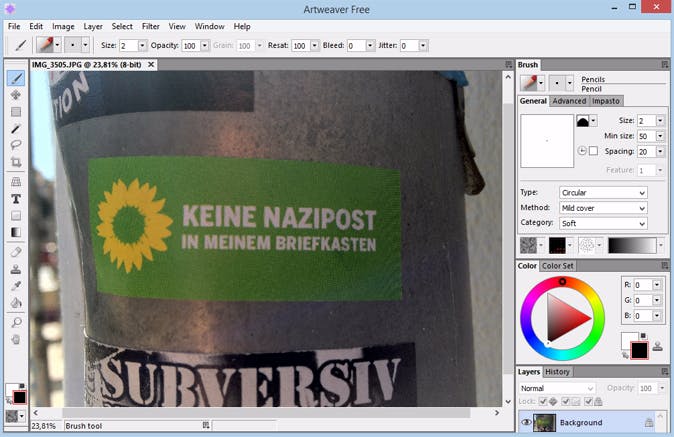
Task: Open the Type dropdown showing Circular
Action: point(603,193)
